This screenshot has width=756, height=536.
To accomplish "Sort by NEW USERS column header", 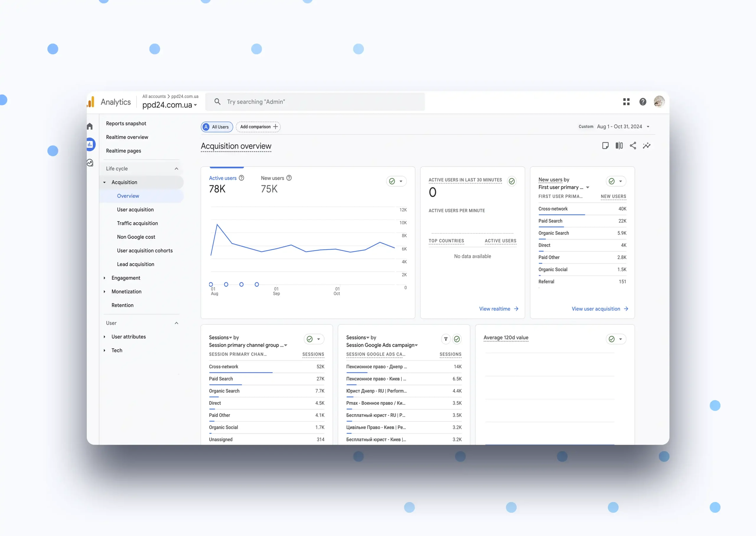I will coord(613,196).
